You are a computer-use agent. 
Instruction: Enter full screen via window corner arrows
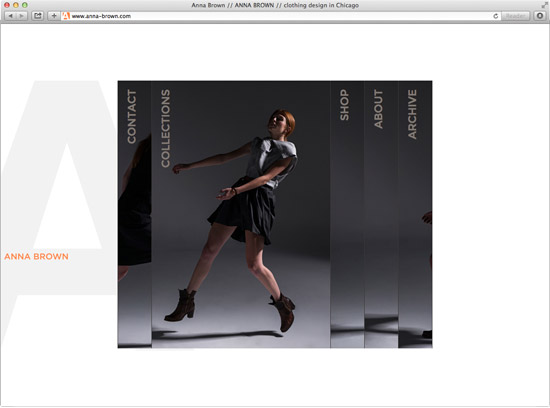pos(544,5)
